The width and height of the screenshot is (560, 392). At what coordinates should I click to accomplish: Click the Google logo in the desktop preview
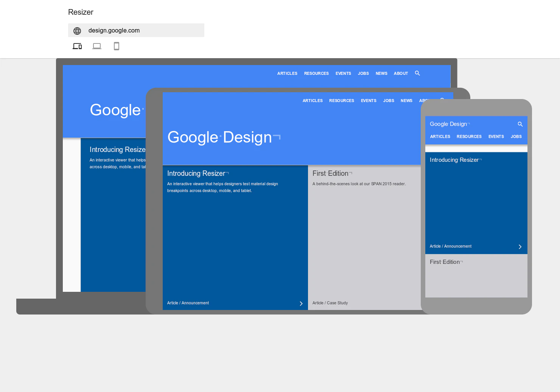(x=115, y=110)
